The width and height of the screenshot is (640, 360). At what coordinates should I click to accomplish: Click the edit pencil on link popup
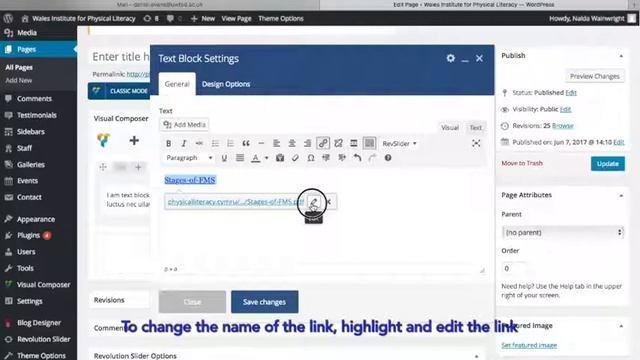313,202
